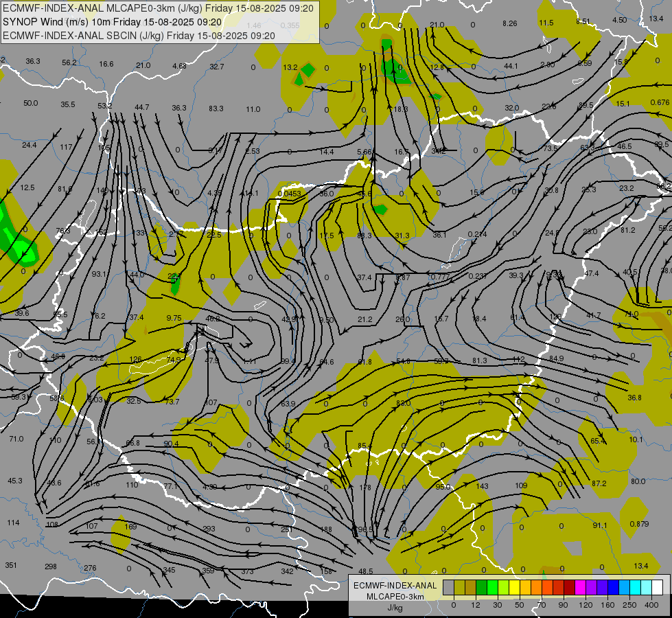Click the pure blue legend swatch
This screenshot has height=618, width=672.
[x=614, y=587]
